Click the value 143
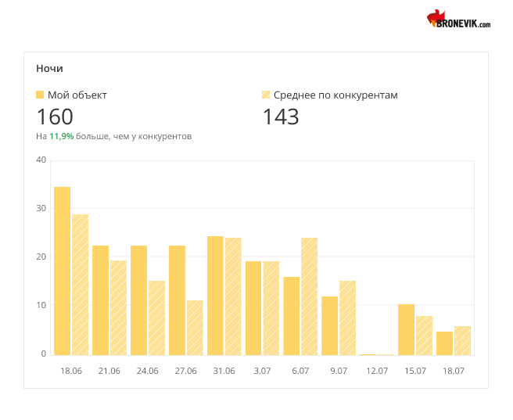This screenshot has width=513, height=420. (281, 117)
